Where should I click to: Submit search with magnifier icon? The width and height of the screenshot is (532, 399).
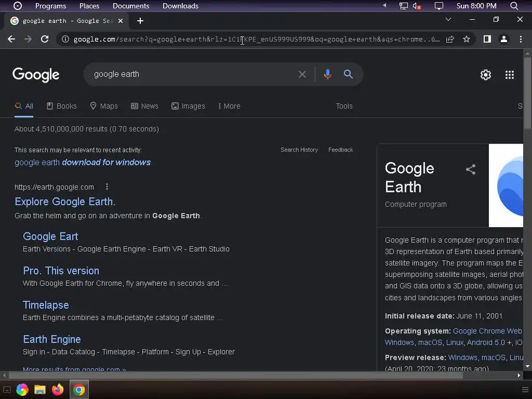pos(348,74)
